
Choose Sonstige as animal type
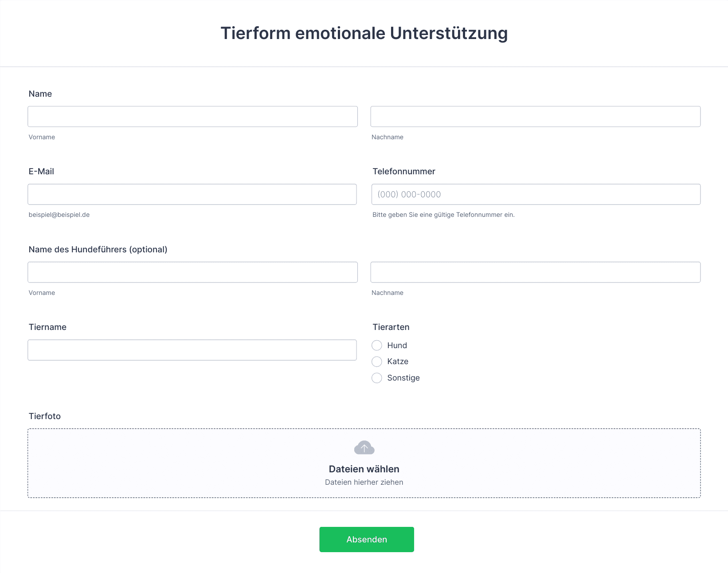(377, 378)
